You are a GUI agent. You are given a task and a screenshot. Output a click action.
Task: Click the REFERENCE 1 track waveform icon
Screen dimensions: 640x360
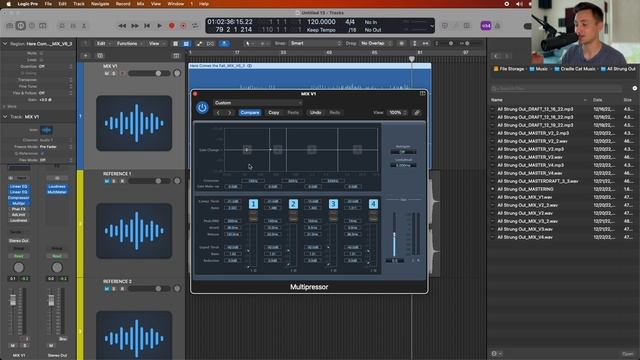134,231
